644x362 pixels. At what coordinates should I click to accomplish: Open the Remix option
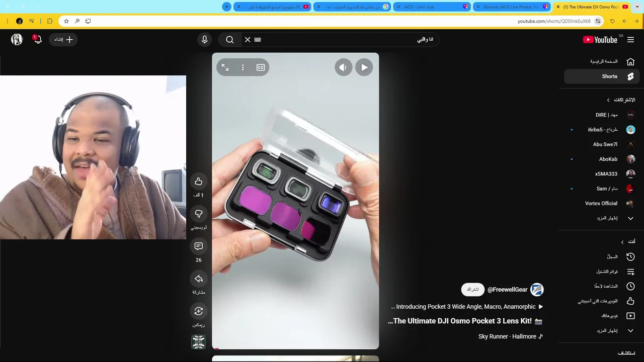coord(199,311)
